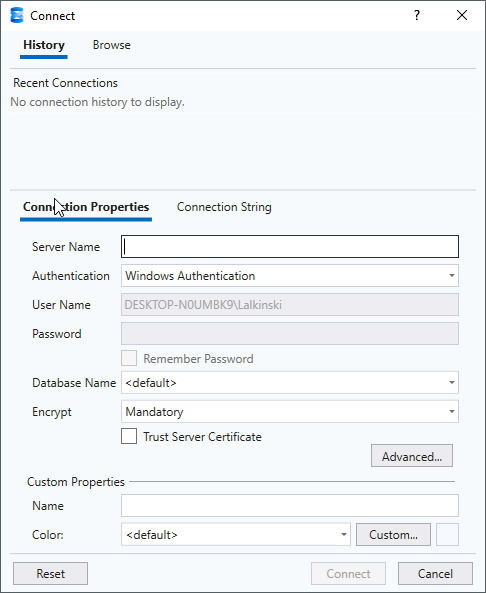The height and width of the screenshot is (593, 486).
Task: Focus the Server Name input field
Action: [290, 247]
